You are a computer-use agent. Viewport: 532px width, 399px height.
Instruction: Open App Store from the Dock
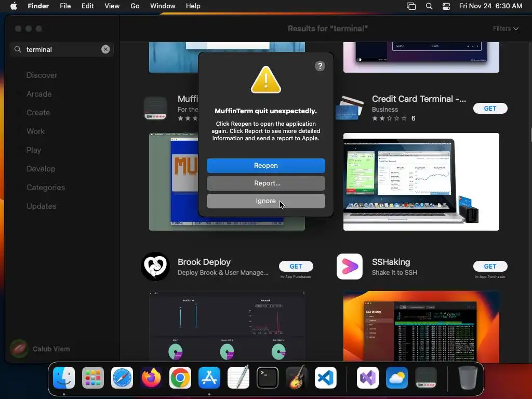209,378
